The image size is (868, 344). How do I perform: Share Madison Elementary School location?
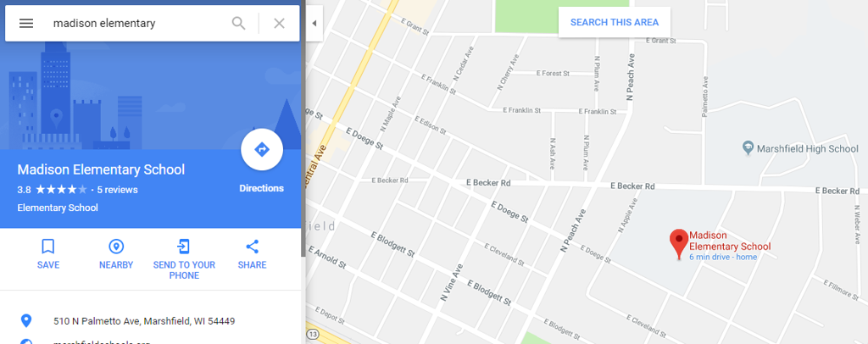252,254
